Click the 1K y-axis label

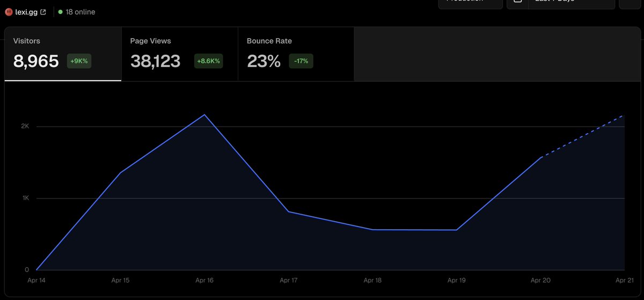pos(25,198)
